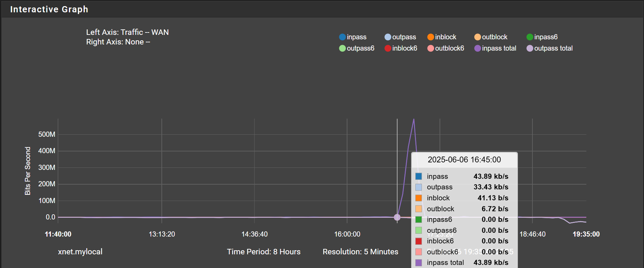The image size is (644, 268).
Task: Click the inpass6 green swatch in tooltip
Action: pos(418,219)
